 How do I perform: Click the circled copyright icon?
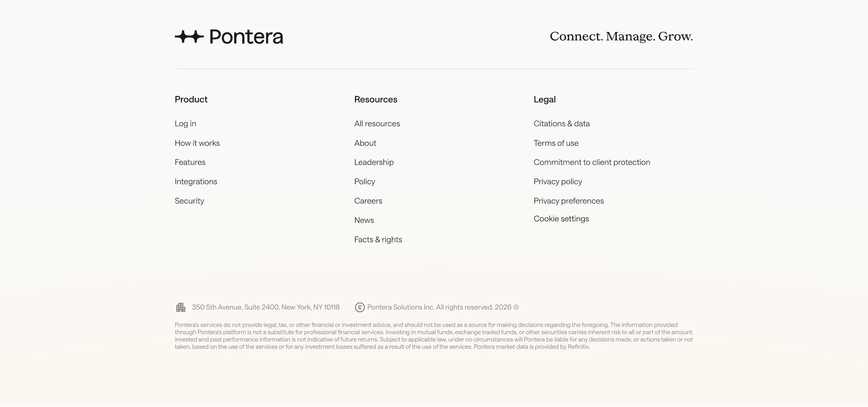point(360,307)
